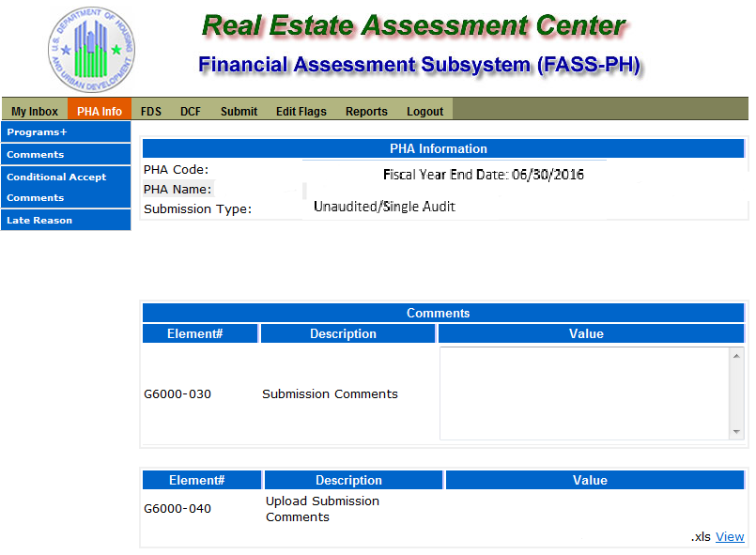This screenshot has width=756, height=555.
Task: Click the G6000-030 element number
Action: (x=177, y=394)
